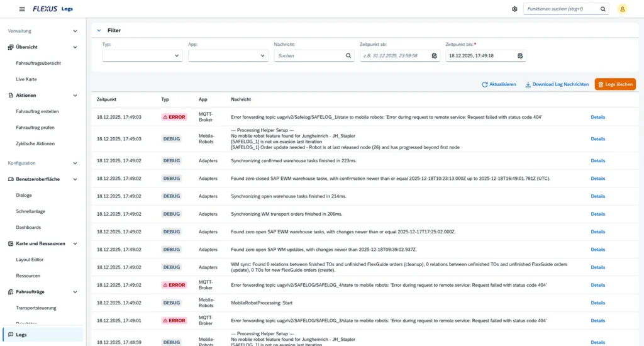Click 'Found zero open SAP WM updates' message
644x346 pixels.
click(324, 249)
